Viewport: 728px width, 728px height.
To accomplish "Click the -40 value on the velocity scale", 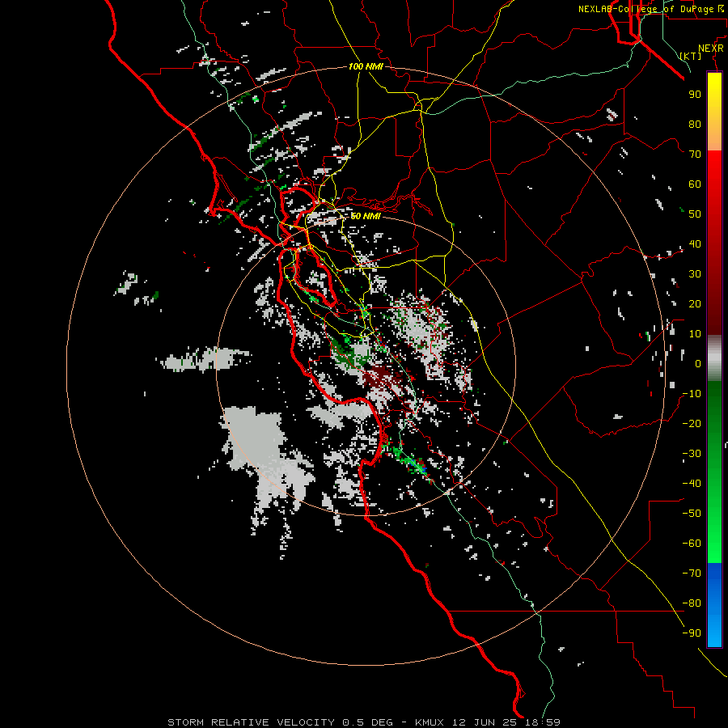I will pyautogui.click(x=692, y=484).
